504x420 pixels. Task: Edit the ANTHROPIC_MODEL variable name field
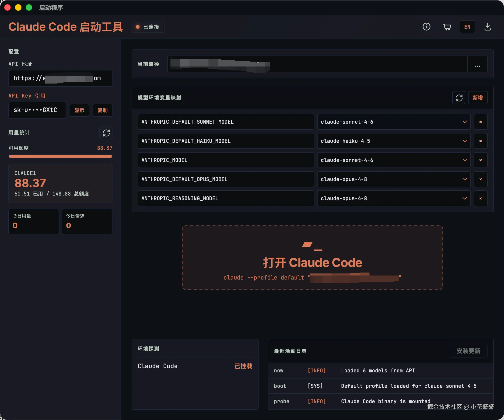click(x=226, y=160)
